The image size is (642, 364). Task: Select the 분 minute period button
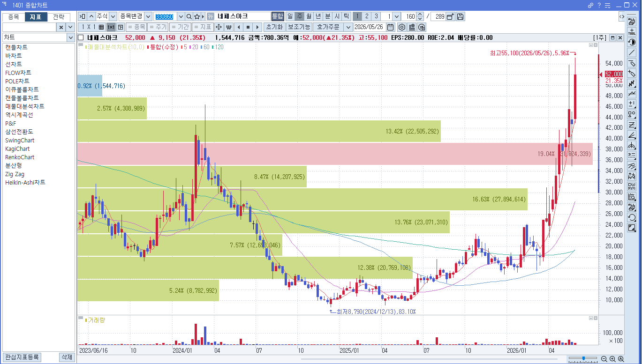[x=327, y=16]
